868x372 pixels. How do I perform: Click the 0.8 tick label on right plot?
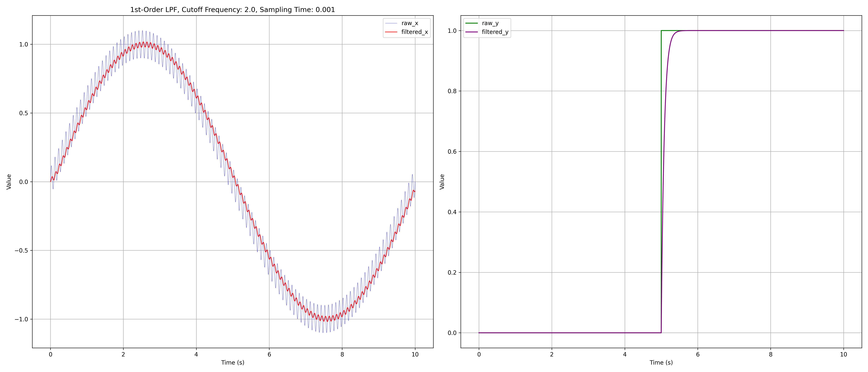(452, 91)
